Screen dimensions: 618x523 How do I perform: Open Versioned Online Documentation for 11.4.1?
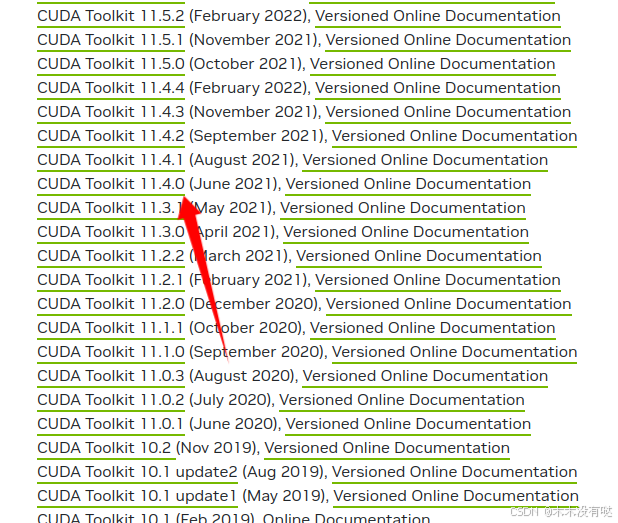[425, 160]
